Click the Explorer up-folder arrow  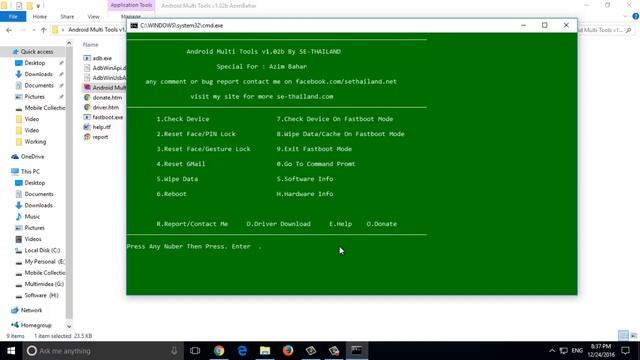tap(44, 30)
